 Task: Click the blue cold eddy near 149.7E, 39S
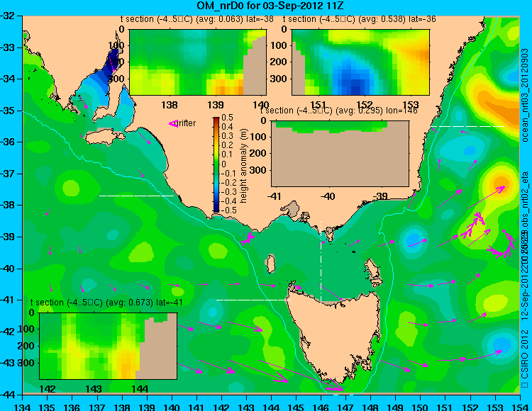[414, 240]
